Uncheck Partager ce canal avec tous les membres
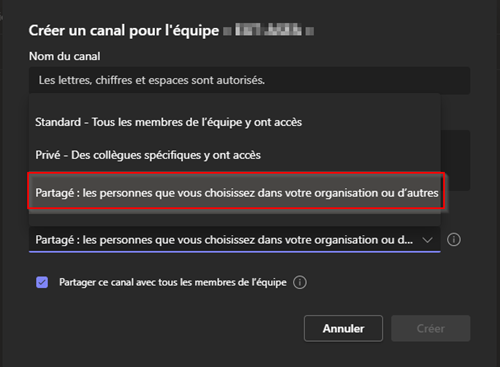The image size is (500, 367). [42, 282]
